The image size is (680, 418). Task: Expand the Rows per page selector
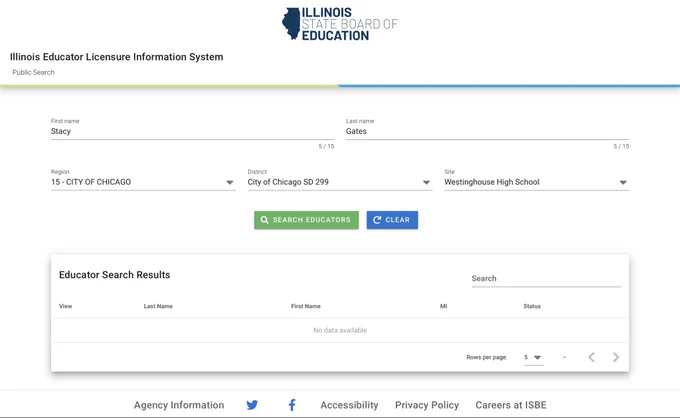coord(533,358)
